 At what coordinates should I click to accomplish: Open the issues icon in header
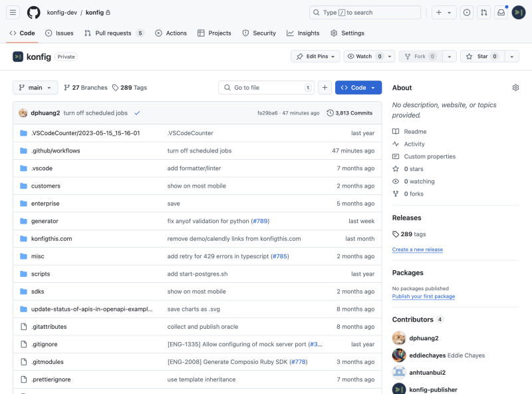pos(467,12)
